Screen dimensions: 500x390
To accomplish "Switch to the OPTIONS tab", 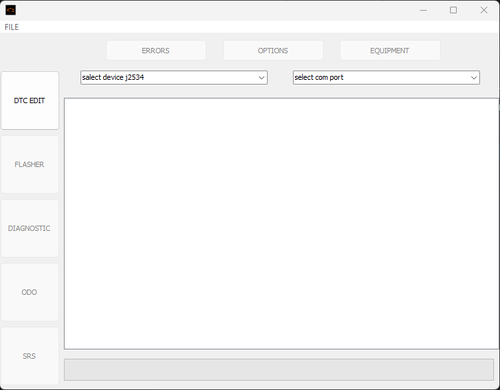I will point(273,51).
